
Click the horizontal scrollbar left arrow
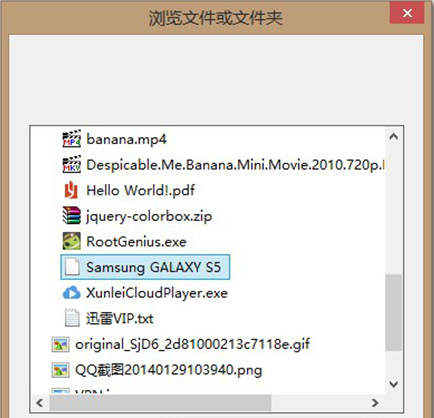click(40, 403)
